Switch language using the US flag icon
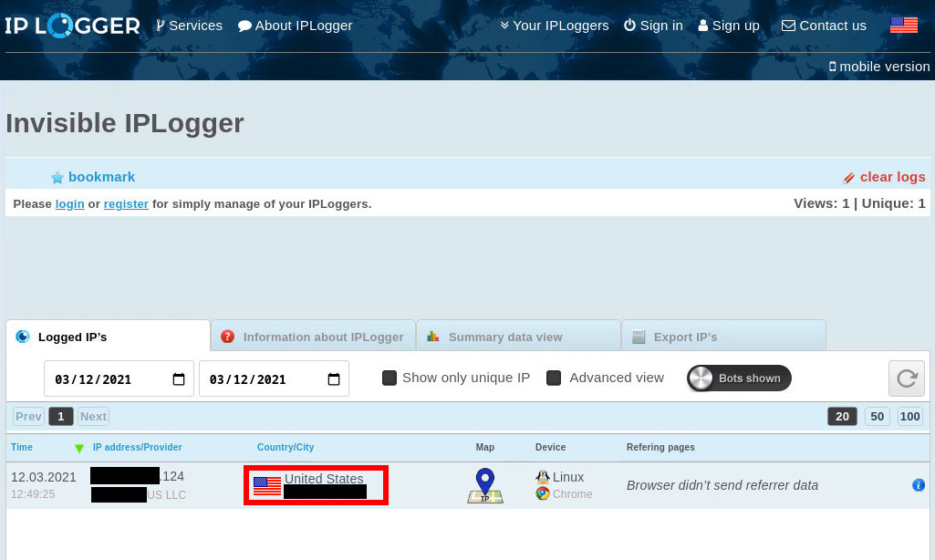 coord(903,26)
